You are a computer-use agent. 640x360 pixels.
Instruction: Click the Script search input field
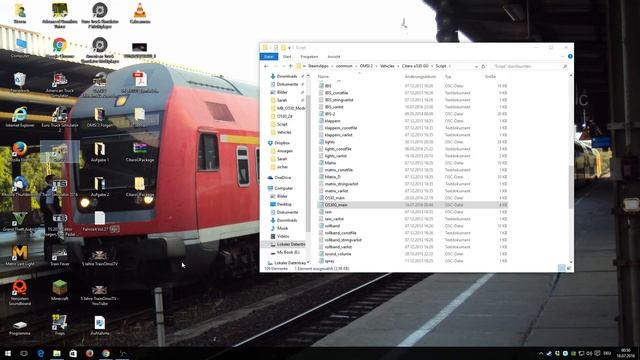pyautogui.click(x=529, y=66)
